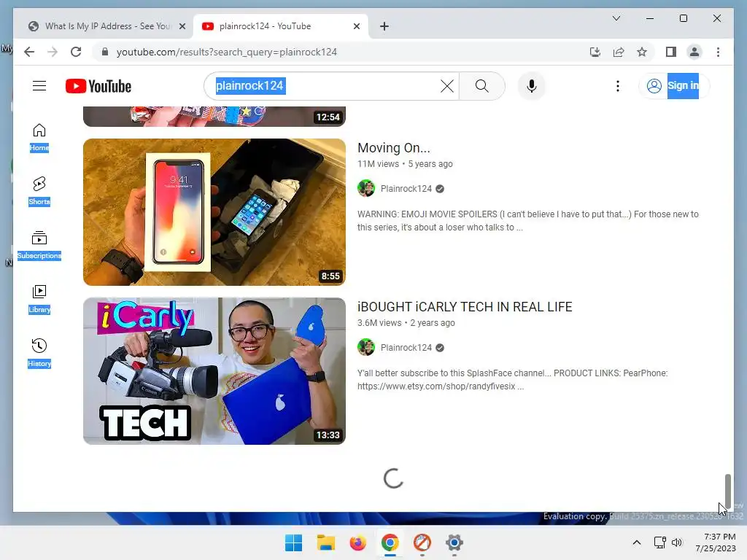
Task: Click the page vertical scrollbar thumb
Action: 727,491
